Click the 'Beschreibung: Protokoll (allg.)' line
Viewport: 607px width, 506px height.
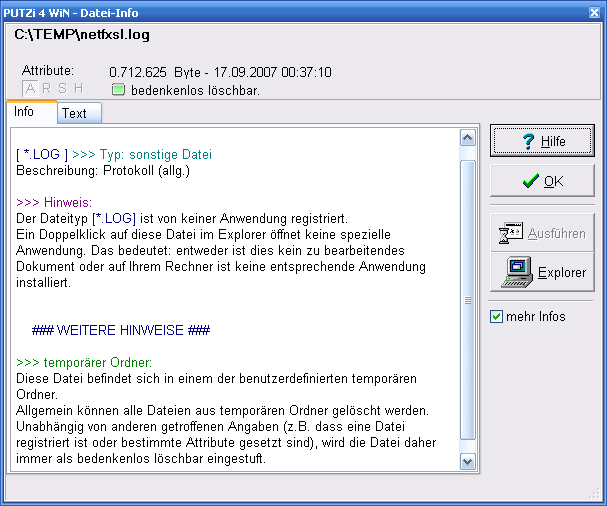click(x=103, y=170)
